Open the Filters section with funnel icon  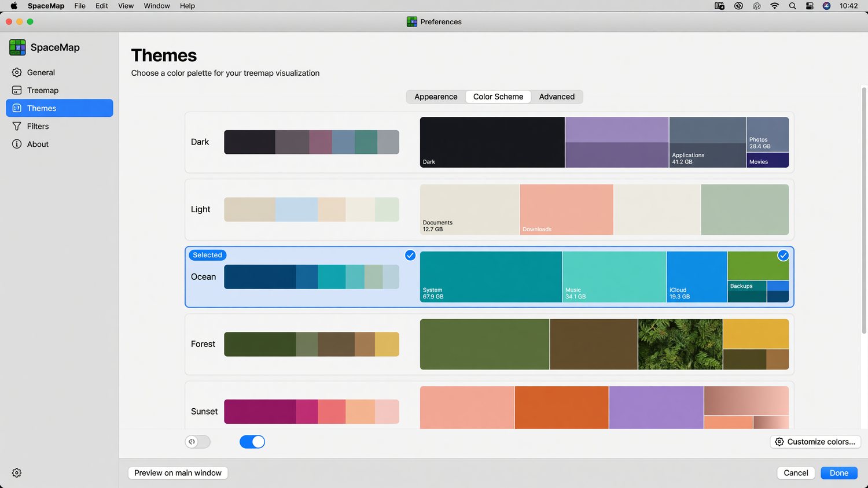coord(59,126)
